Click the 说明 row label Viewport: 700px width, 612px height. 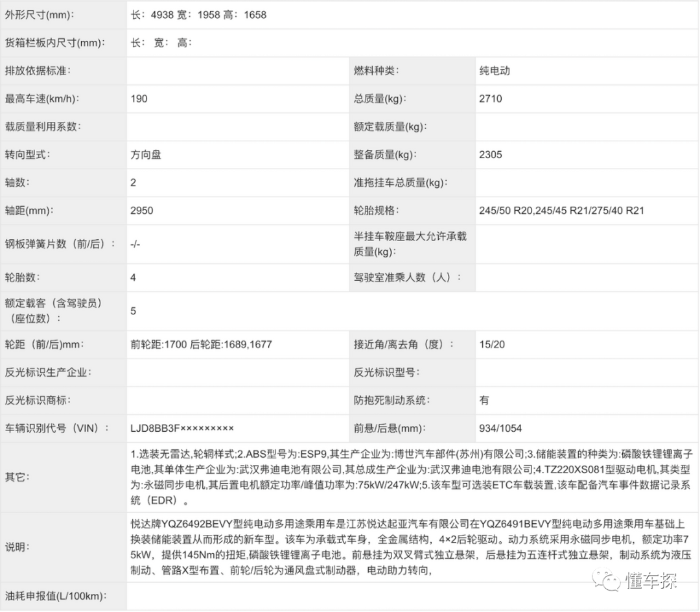click(x=17, y=547)
